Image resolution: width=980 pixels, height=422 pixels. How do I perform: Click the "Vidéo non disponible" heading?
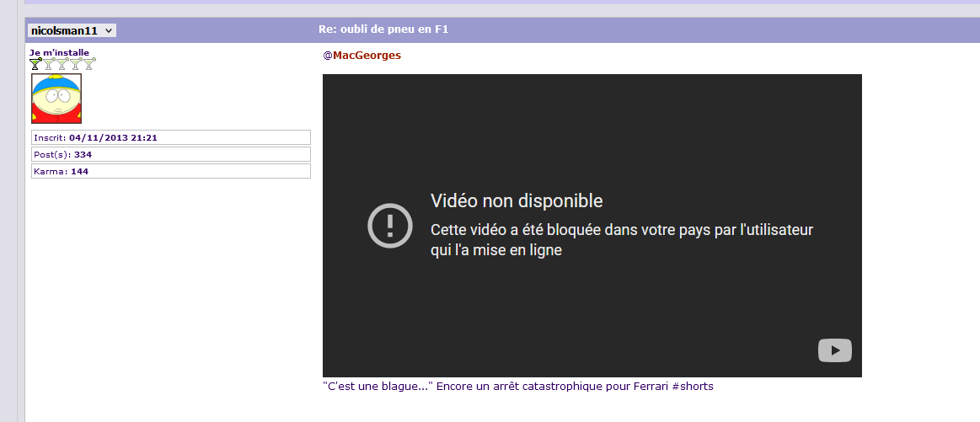[517, 201]
